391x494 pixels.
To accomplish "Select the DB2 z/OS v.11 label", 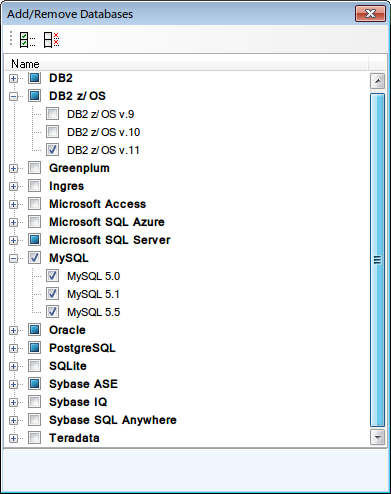I will click(103, 150).
